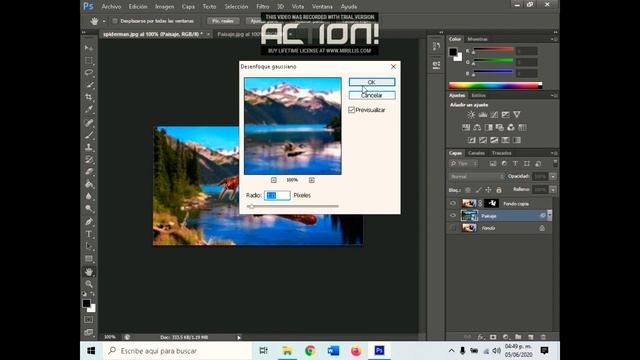This screenshot has height=360, width=640.
Task: Toggle lock transparent pixels
Action: point(468,190)
